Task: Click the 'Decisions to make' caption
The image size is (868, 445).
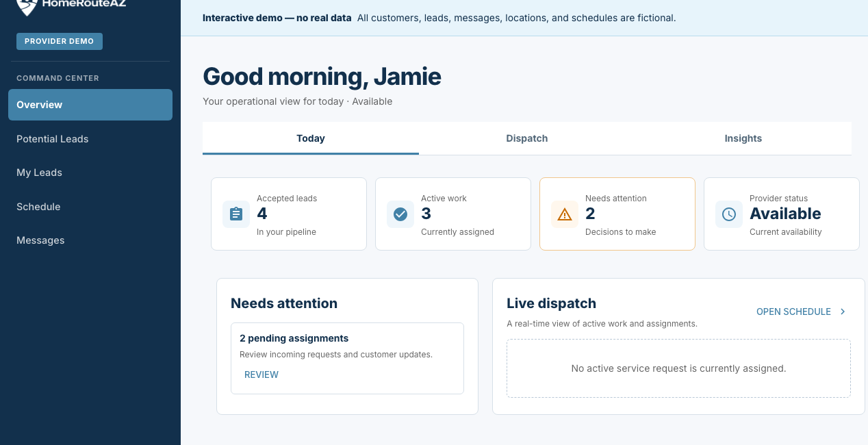Action: pos(620,232)
